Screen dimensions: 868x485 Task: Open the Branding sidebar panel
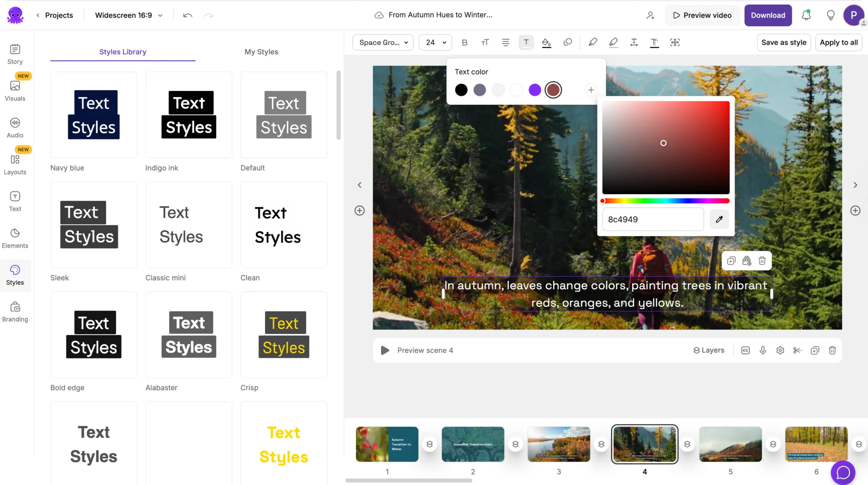pos(15,312)
